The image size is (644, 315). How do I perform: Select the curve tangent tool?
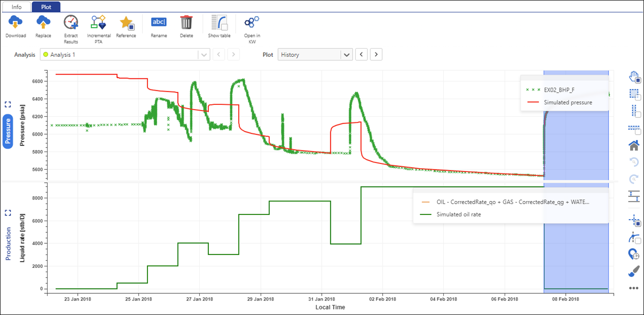(634, 238)
